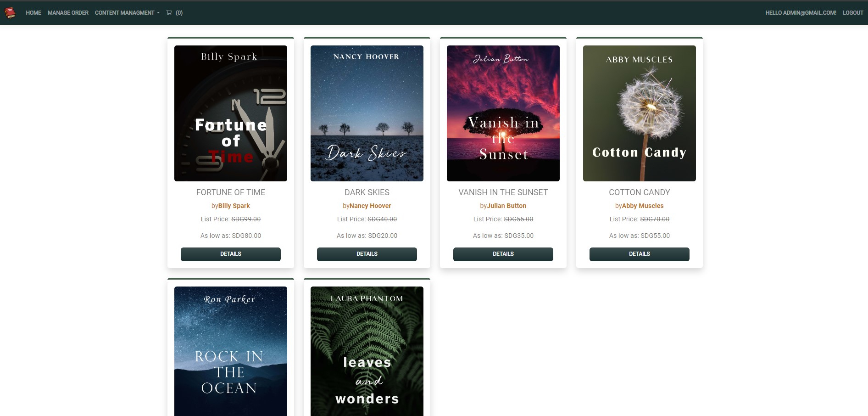This screenshot has height=416, width=868.
Task: Click the Cotton Candy title text
Action: click(x=639, y=192)
